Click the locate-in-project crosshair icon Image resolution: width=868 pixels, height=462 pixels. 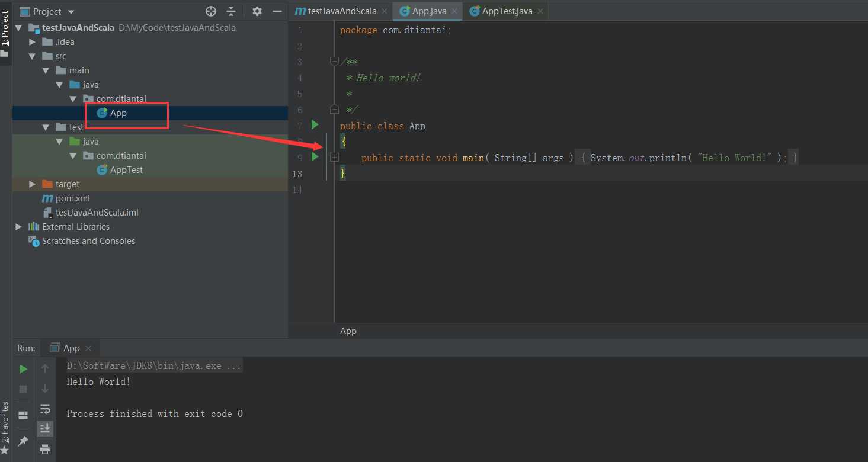(x=211, y=11)
